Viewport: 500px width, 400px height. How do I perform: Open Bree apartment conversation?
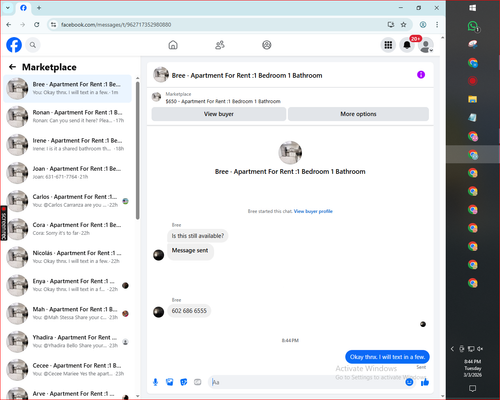click(68, 88)
